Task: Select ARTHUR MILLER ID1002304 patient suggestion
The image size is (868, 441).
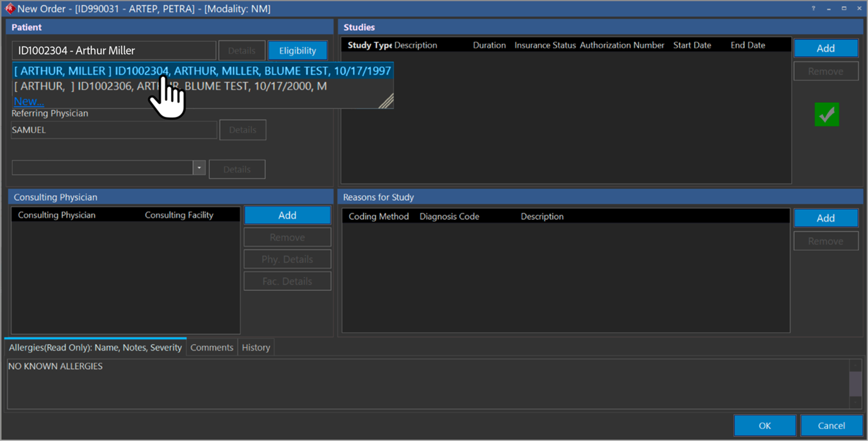Action: (x=202, y=71)
